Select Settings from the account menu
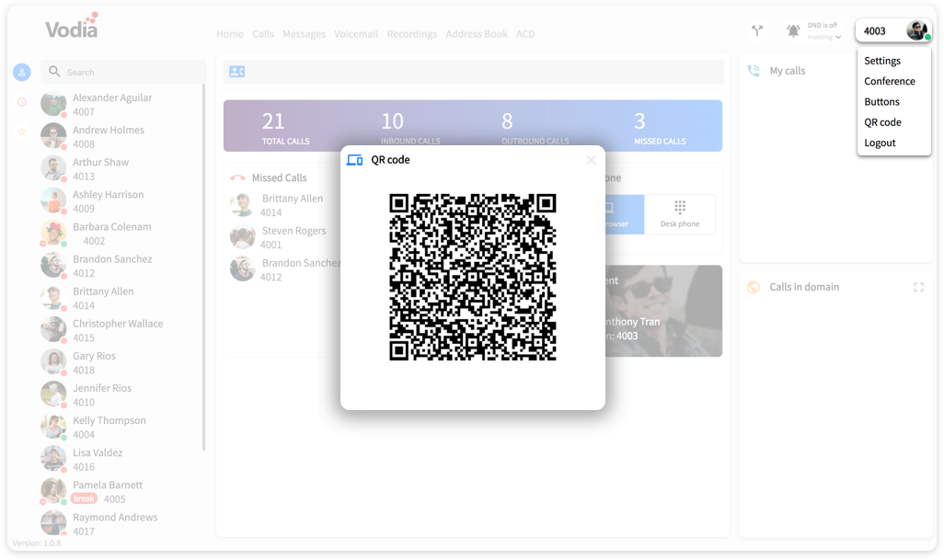This screenshot has height=560, width=944. (882, 61)
